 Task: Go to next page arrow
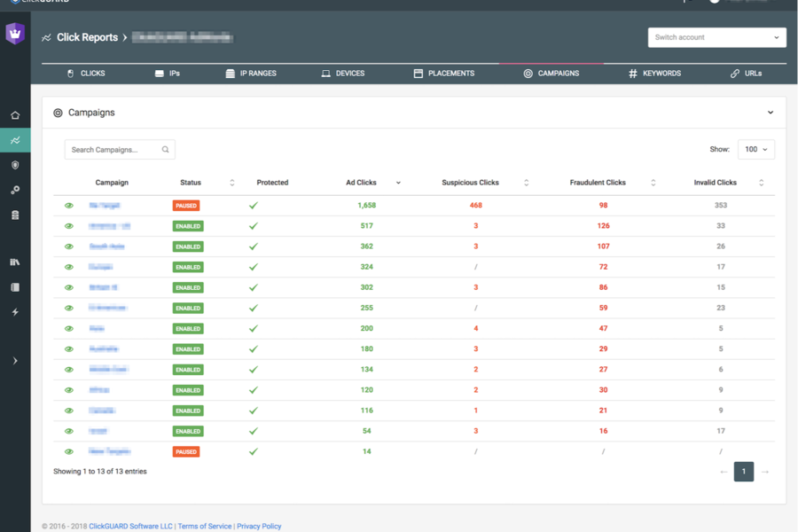[764, 472]
